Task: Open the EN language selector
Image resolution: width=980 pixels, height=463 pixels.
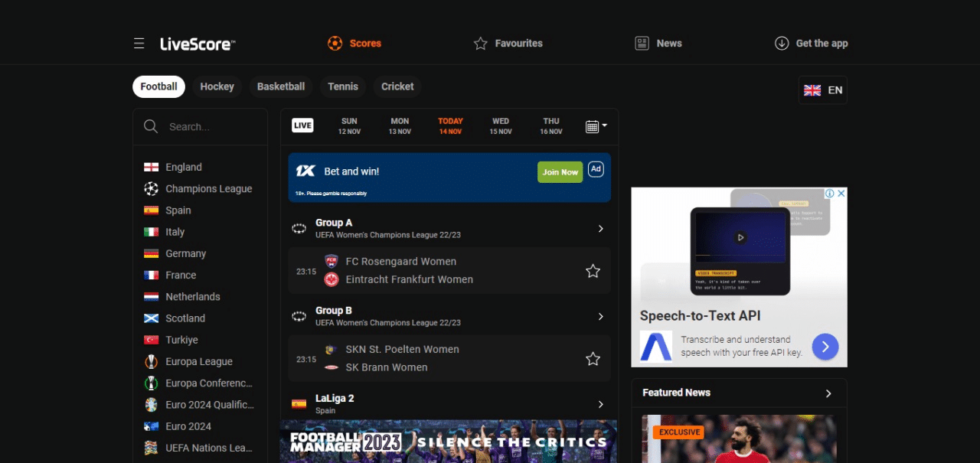Action: pos(823,90)
